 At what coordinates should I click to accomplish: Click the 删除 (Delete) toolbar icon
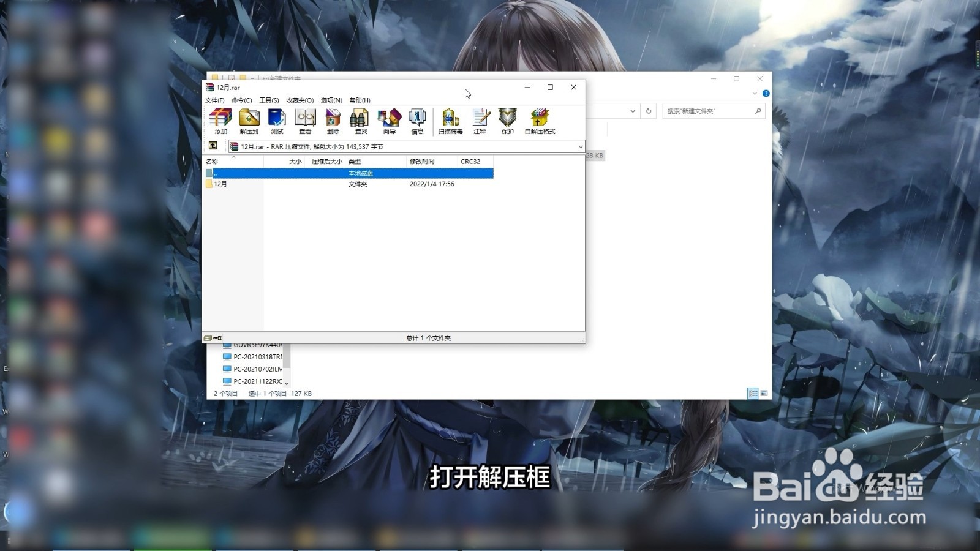[x=333, y=121]
